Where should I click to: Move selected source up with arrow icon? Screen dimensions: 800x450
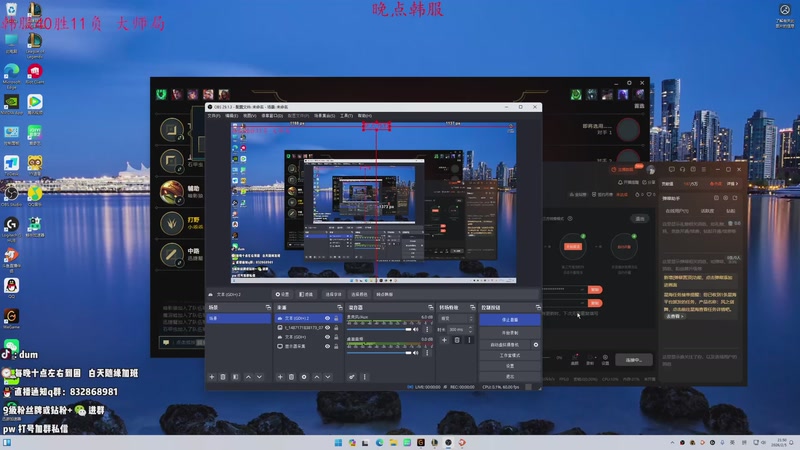317,377
